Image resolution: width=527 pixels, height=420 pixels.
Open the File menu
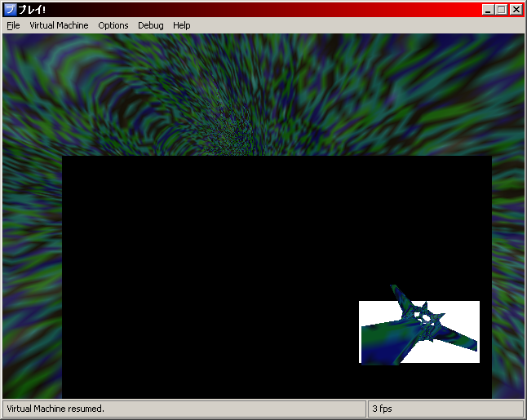tap(13, 25)
